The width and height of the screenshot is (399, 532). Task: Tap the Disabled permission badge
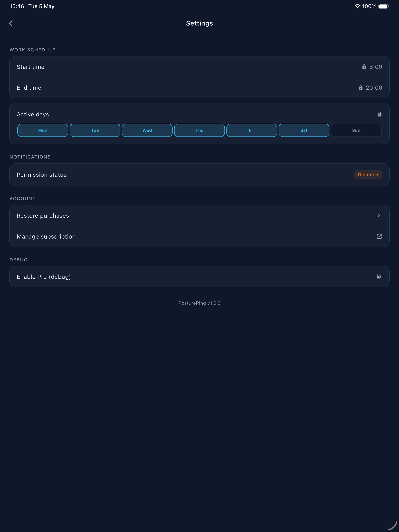pos(368,175)
